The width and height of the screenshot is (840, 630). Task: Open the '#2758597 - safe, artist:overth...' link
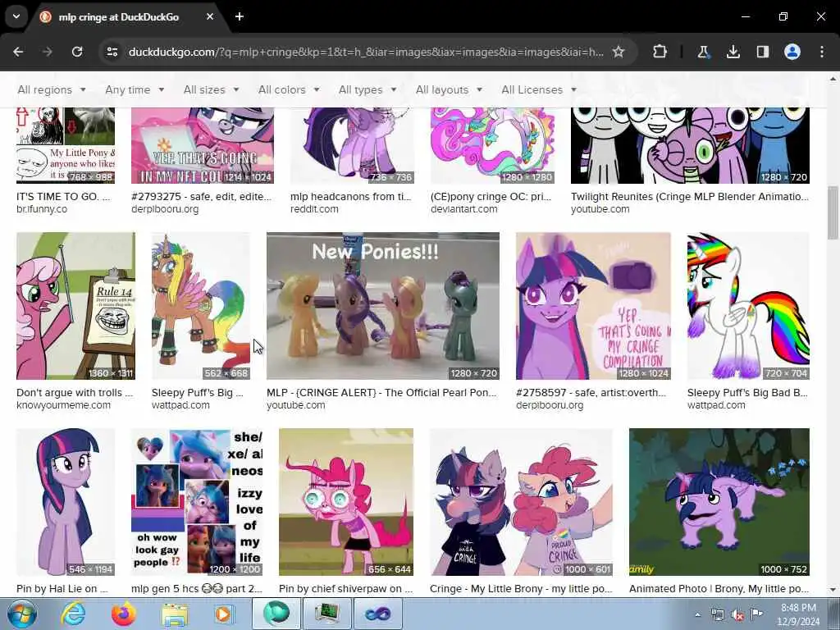591,393
